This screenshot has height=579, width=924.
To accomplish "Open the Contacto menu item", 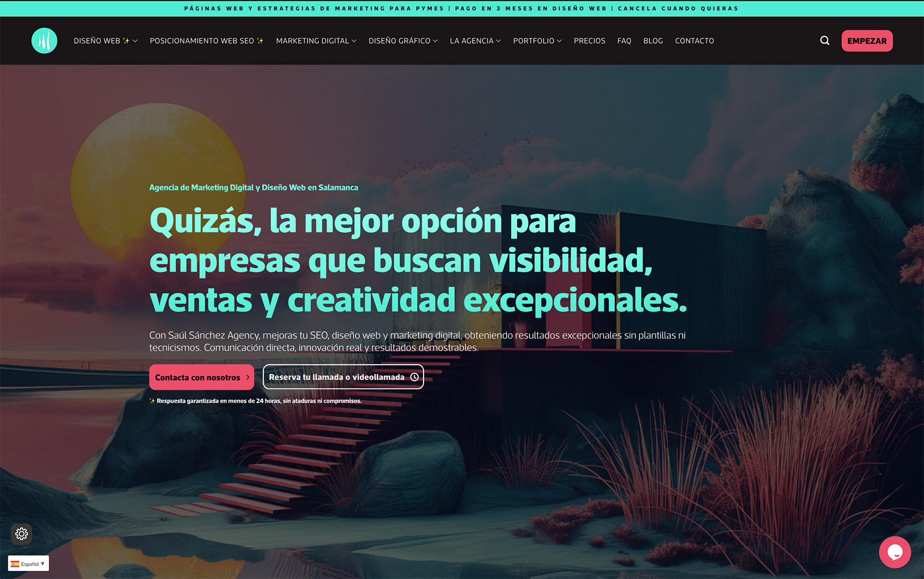I will click(695, 41).
